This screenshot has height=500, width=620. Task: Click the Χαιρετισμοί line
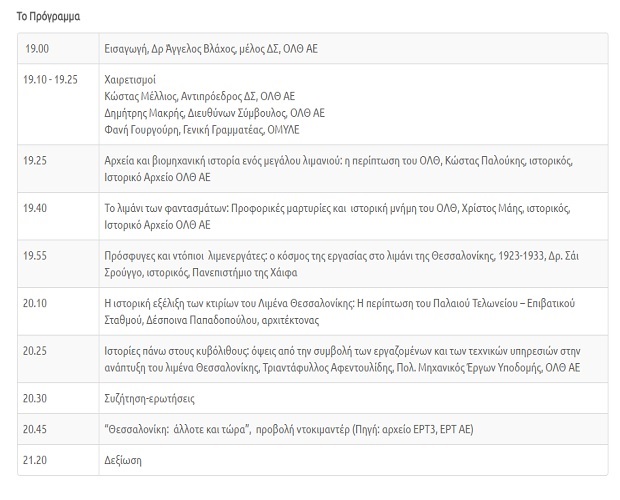(x=130, y=79)
